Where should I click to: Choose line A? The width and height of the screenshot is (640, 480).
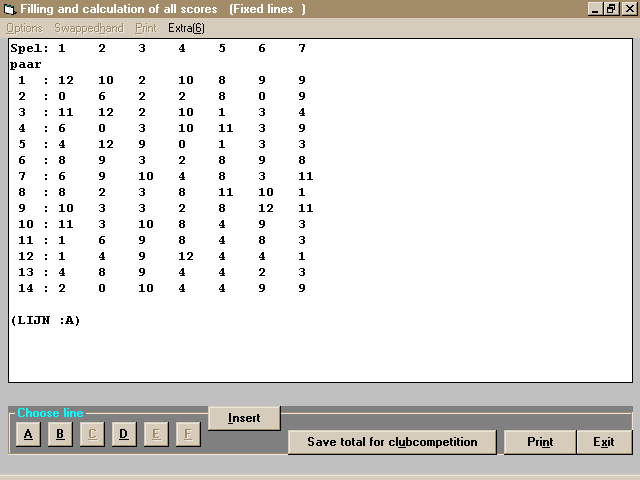(x=28, y=434)
